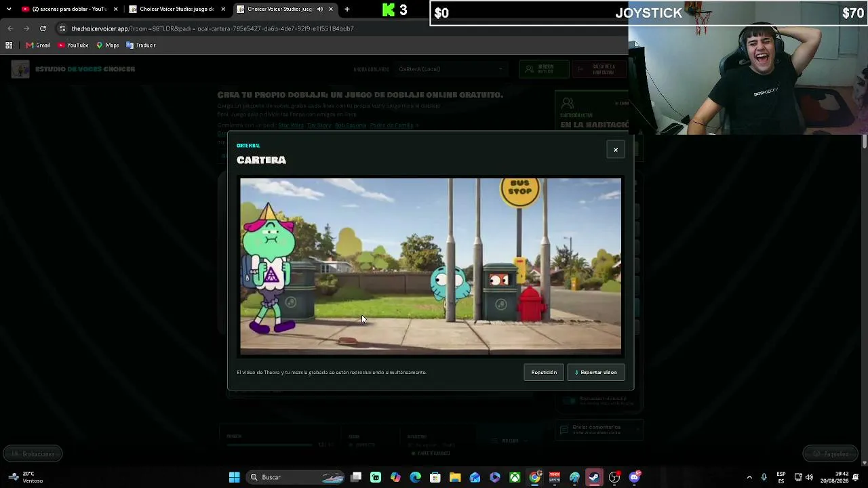View site information icon in the address bar
868x488 pixels.
[x=62, y=28]
